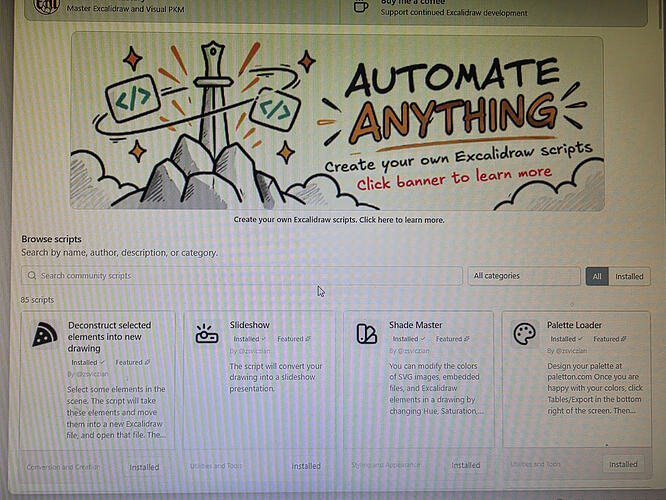Click 'Utilities and Tools' label on Slideshow card
The height and width of the screenshot is (500, 666).
(x=216, y=466)
